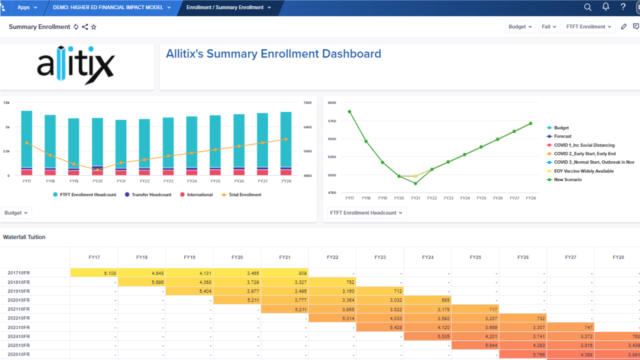Open the Apps dropdown in navigation bar
The width and height of the screenshot is (640, 360).
tap(27, 7)
